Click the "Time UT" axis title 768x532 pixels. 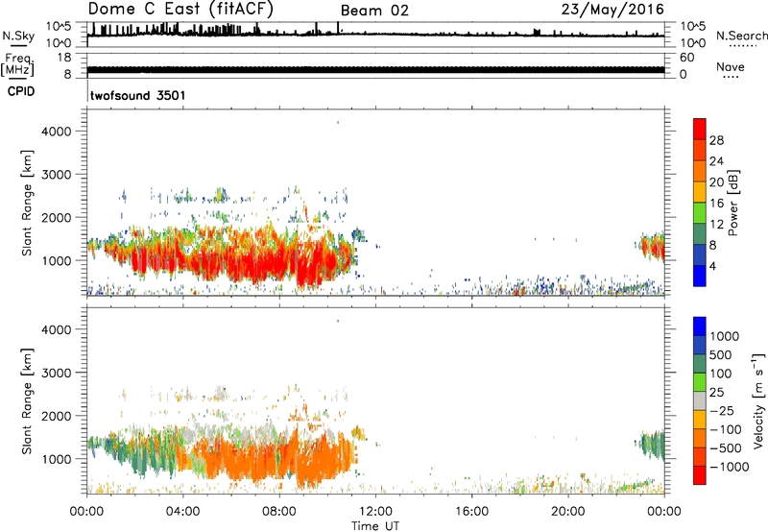coord(375,526)
